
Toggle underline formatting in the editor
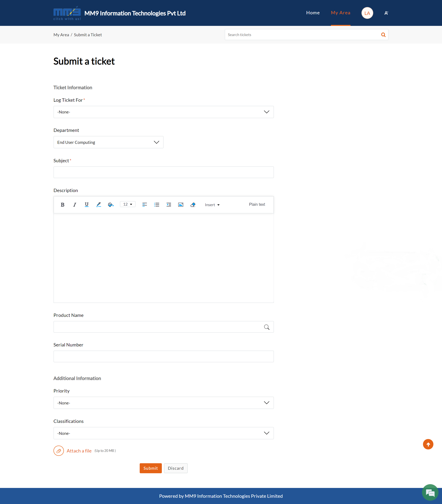click(x=87, y=205)
